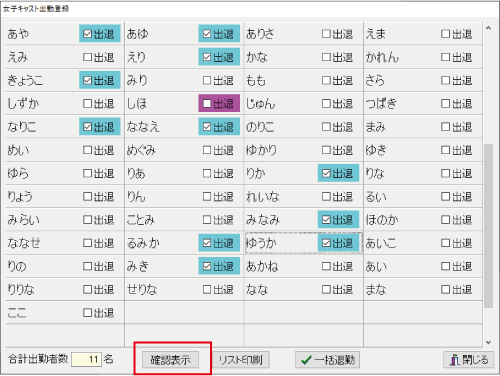Image resolution: width=500 pixels, height=376 pixels.
Task: Click the green checkmark icon on 一括退勤
Action: pos(306,360)
